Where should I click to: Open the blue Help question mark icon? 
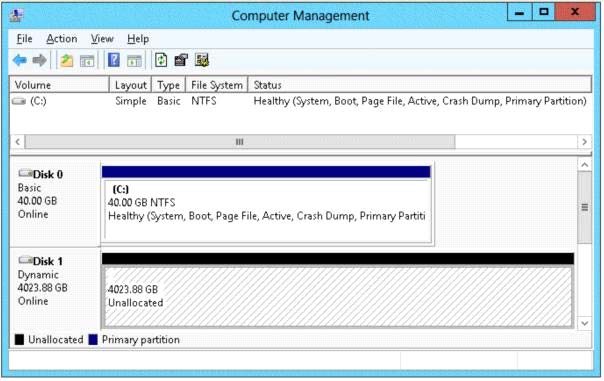click(x=114, y=60)
